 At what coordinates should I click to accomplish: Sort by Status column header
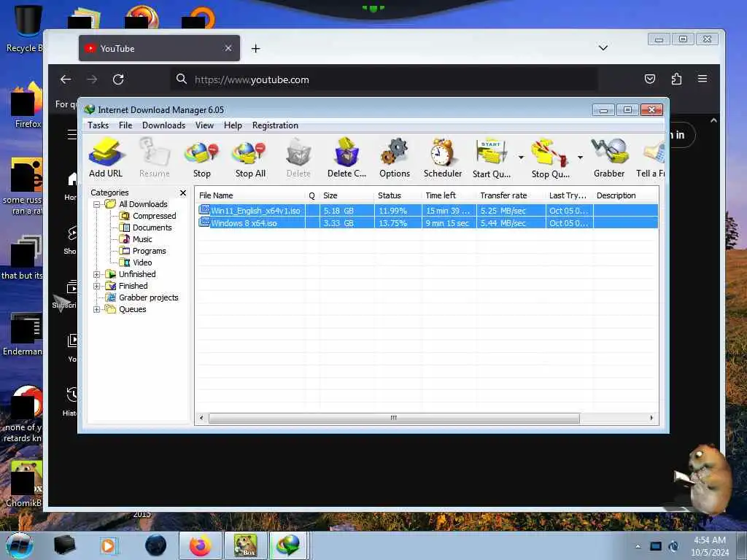click(x=398, y=195)
